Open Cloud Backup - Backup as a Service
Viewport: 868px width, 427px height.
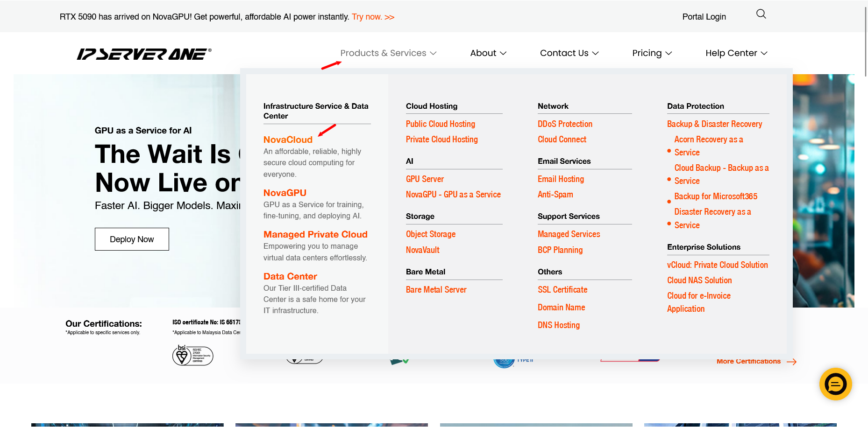(721, 174)
